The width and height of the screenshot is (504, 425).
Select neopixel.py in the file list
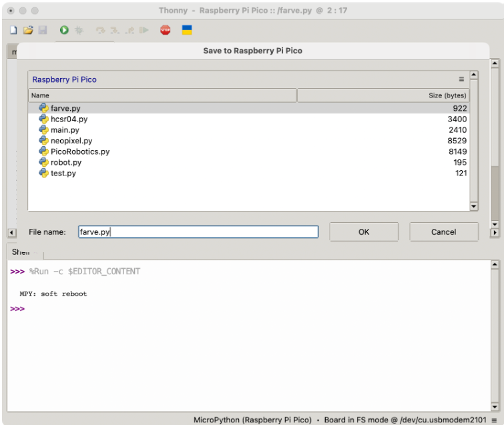coord(248,140)
